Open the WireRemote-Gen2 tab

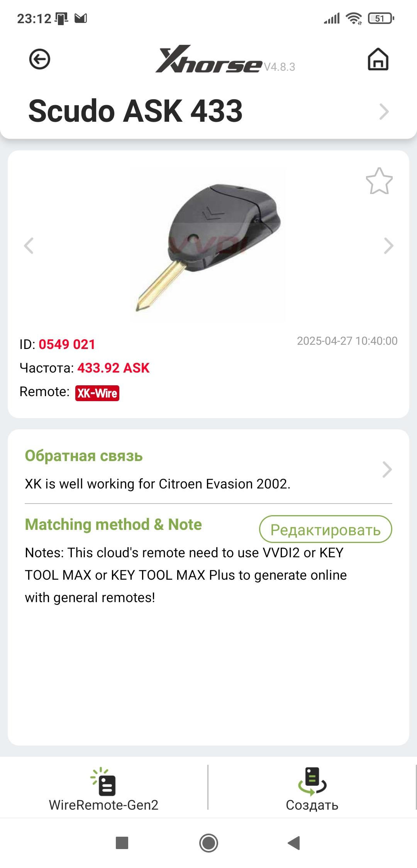[103, 788]
